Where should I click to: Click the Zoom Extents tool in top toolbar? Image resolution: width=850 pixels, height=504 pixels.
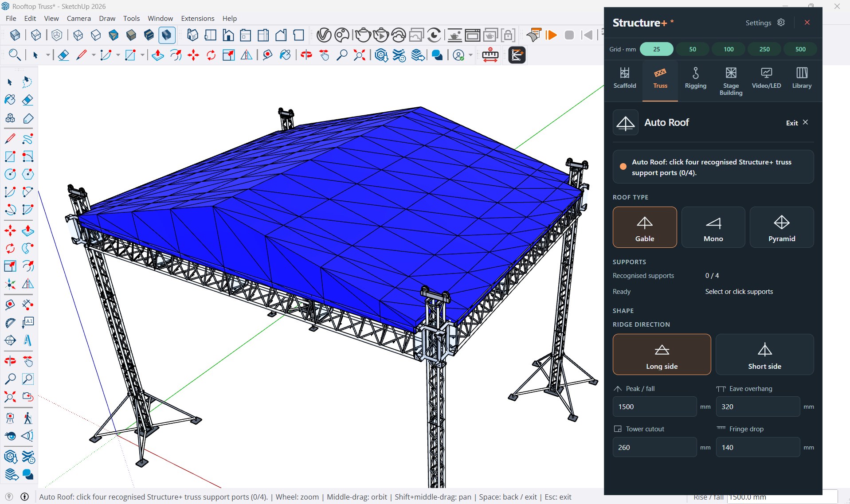359,55
